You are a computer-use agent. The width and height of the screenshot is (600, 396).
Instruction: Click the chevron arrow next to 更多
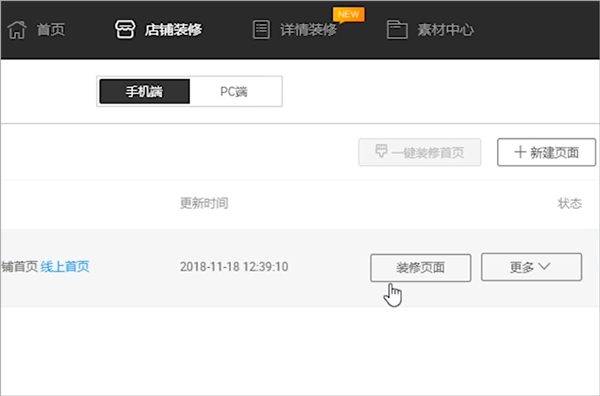[x=544, y=266]
